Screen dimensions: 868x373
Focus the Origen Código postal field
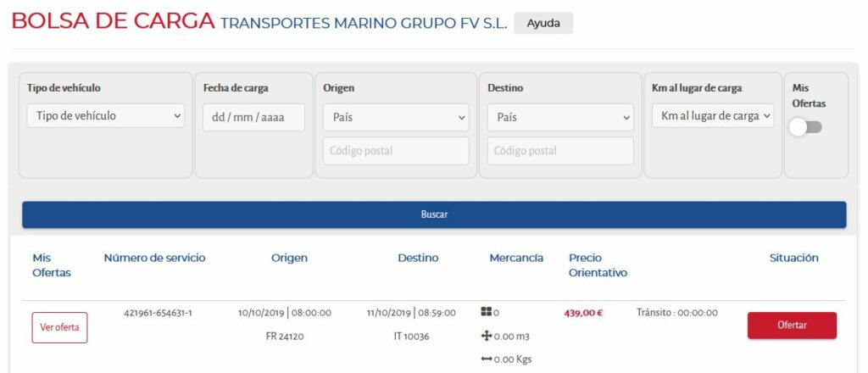tap(396, 151)
